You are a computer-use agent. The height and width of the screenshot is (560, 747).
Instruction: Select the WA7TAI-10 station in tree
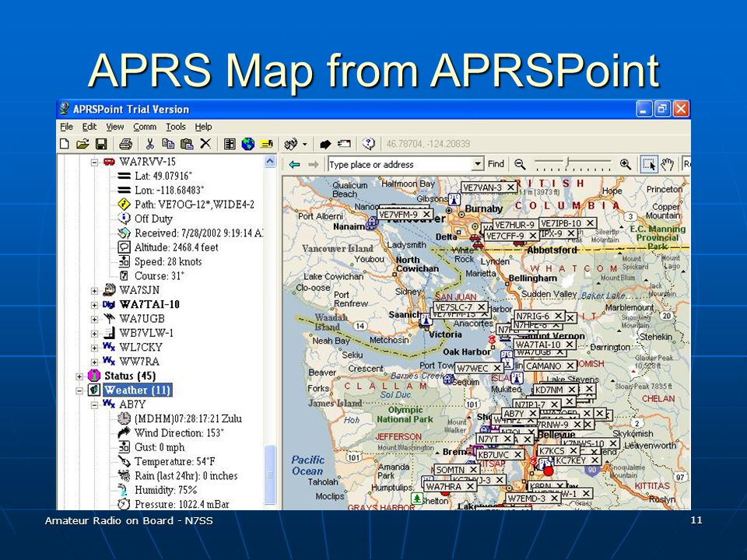pyautogui.click(x=149, y=304)
